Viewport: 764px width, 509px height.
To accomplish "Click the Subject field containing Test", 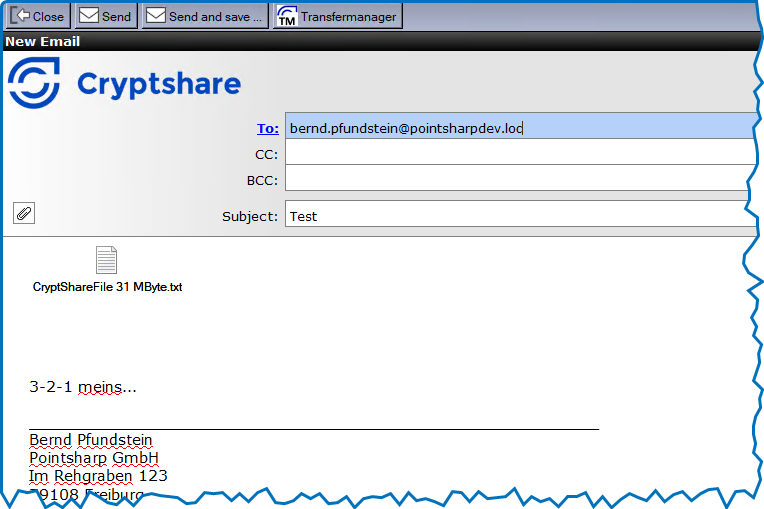I will tap(520, 216).
